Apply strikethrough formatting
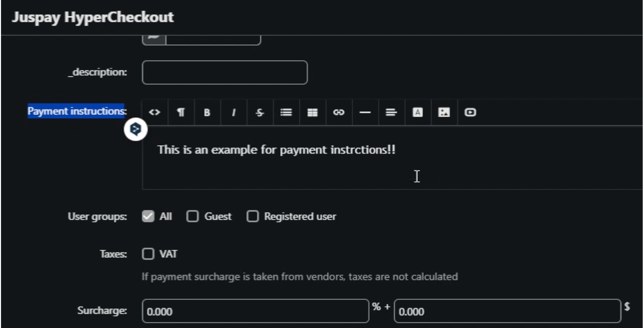Viewport: 644px width, 328px height. pyautogui.click(x=260, y=112)
